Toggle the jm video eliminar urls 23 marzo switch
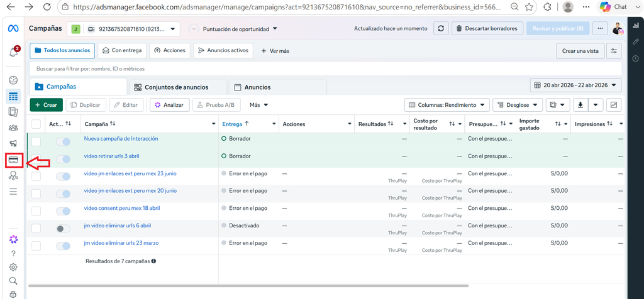Viewport: 644px width, 299px height. click(64, 246)
